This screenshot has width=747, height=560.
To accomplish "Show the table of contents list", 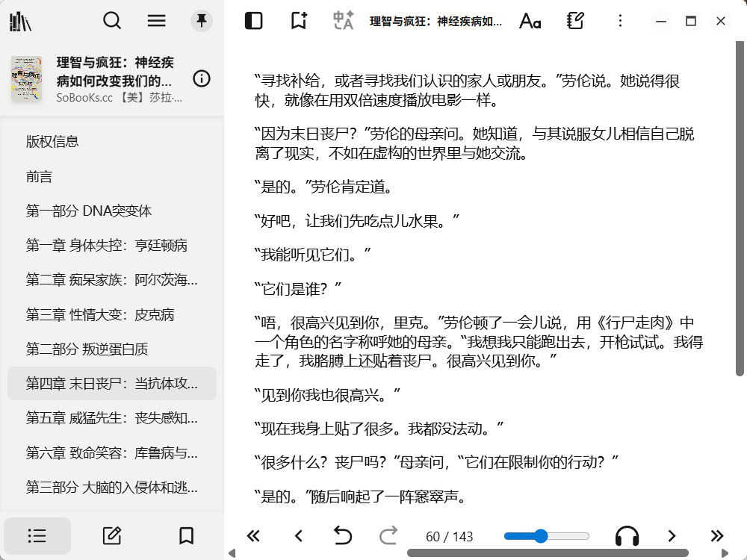I will tap(37, 535).
